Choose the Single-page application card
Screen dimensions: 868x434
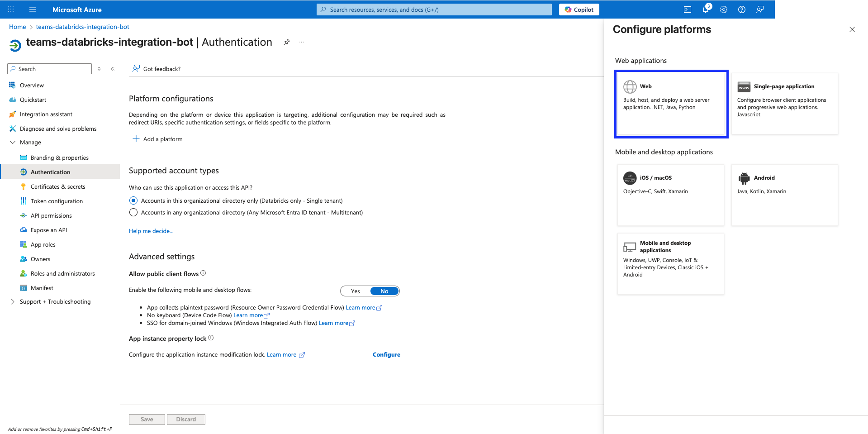coord(785,104)
